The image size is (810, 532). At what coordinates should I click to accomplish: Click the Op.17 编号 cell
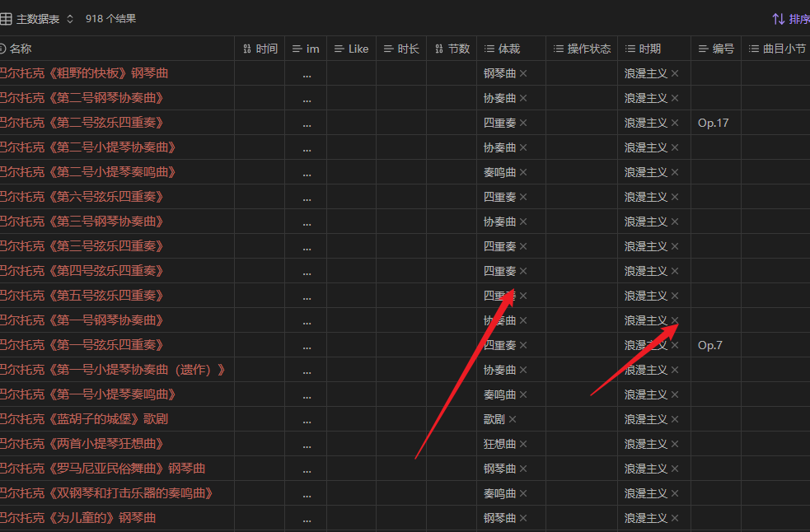[713, 123]
